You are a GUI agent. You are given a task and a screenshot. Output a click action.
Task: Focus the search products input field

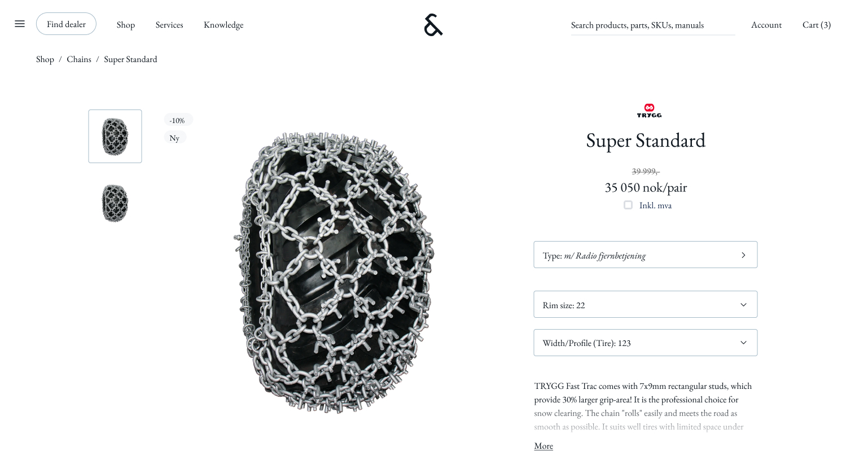coord(653,25)
